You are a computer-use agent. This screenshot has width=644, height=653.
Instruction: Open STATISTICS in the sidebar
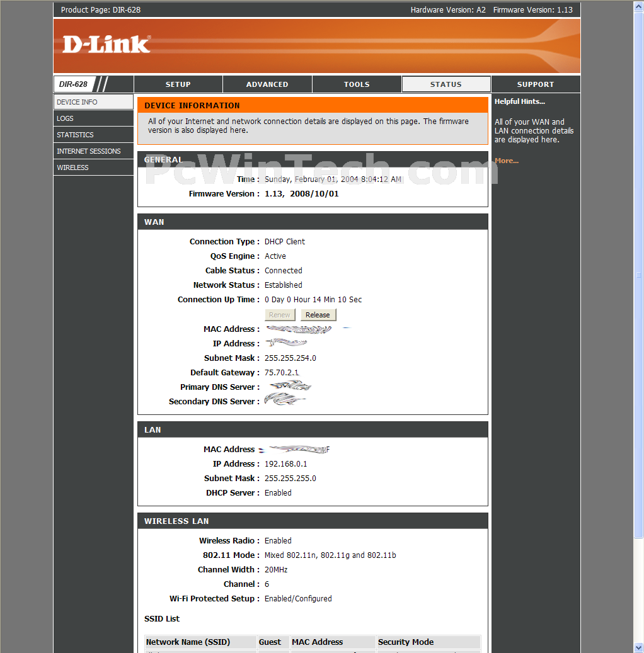(x=93, y=135)
